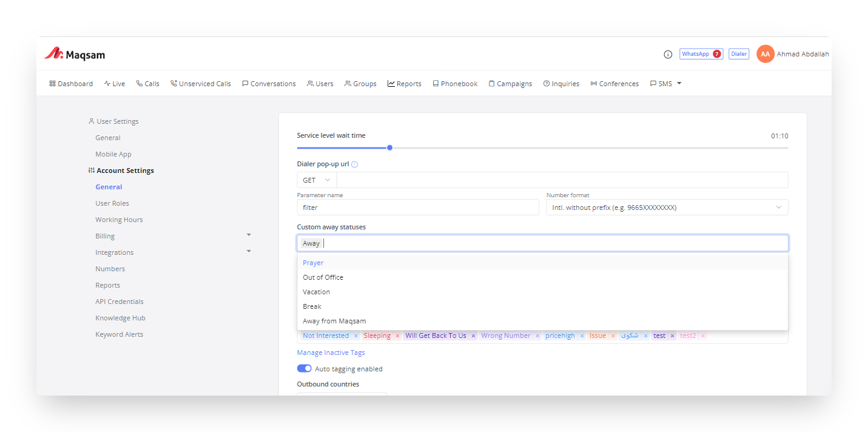The width and height of the screenshot is (868, 432).
Task: Click the Dialer pop-up url input field
Action: [562, 180]
